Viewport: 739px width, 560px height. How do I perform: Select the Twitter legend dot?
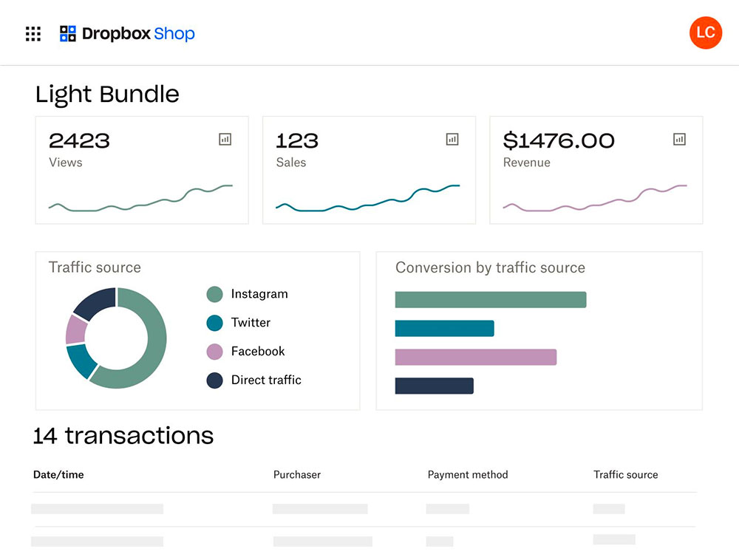[215, 323]
